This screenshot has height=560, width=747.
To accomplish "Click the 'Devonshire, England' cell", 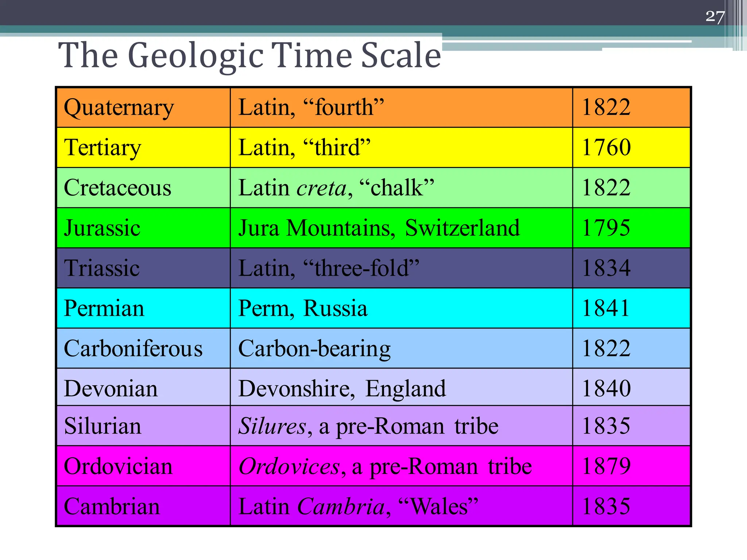I will 401,387.
